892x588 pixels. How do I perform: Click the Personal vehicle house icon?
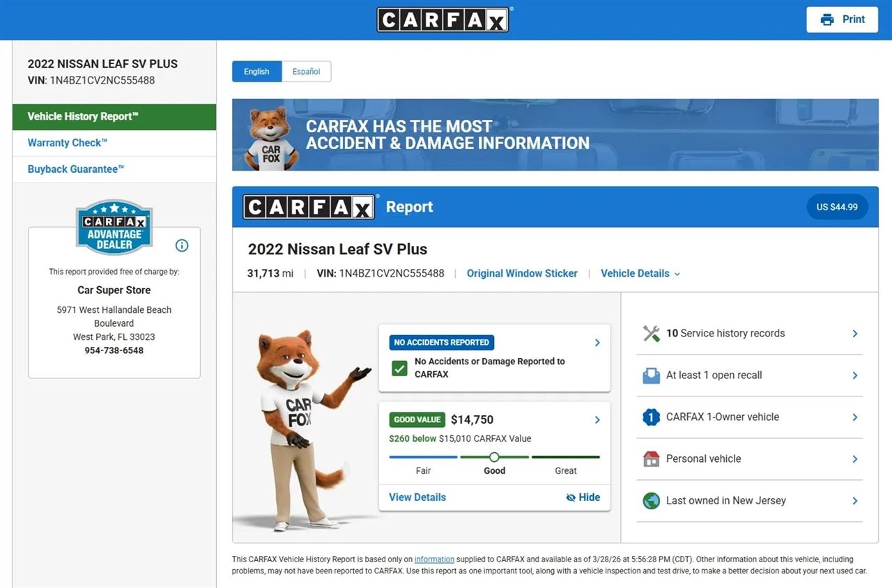pyautogui.click(x=651, y=459)
